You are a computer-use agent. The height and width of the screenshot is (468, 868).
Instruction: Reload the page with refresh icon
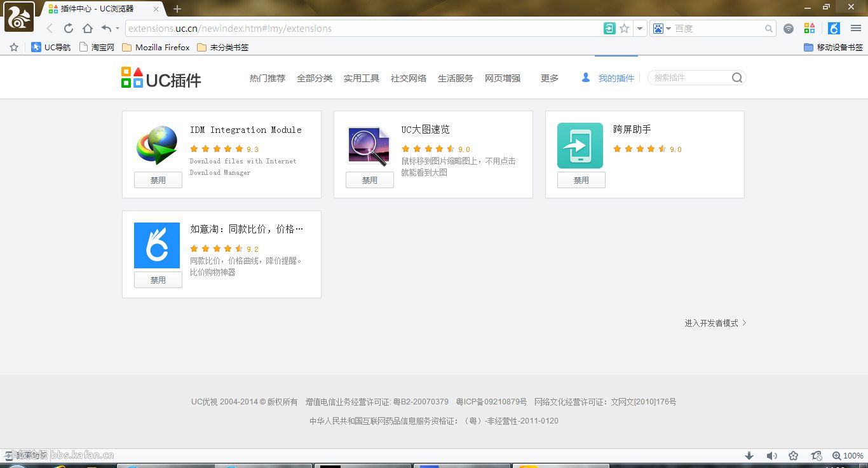pyautogui.click(x=69, y=29)
